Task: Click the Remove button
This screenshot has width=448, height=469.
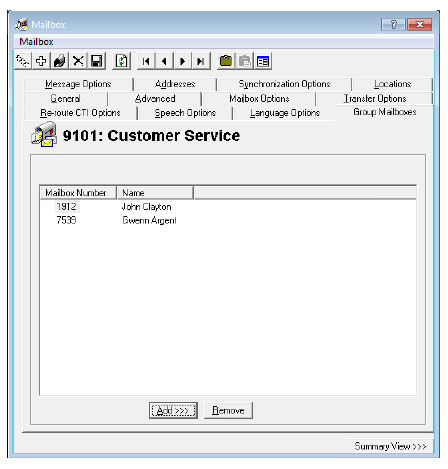Action: click(x=228, y=410)
